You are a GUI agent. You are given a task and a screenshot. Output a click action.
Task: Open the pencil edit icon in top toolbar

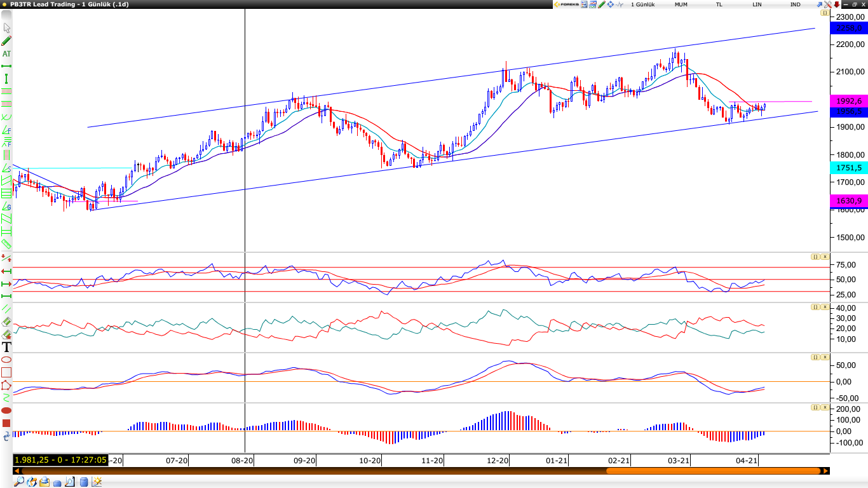tap(601, 4)
